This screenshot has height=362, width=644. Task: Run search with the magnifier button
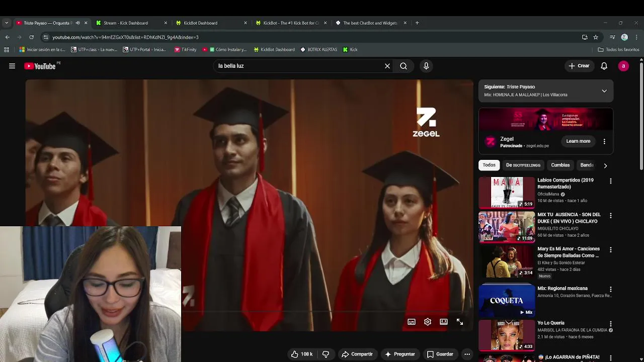coord(404,66)
